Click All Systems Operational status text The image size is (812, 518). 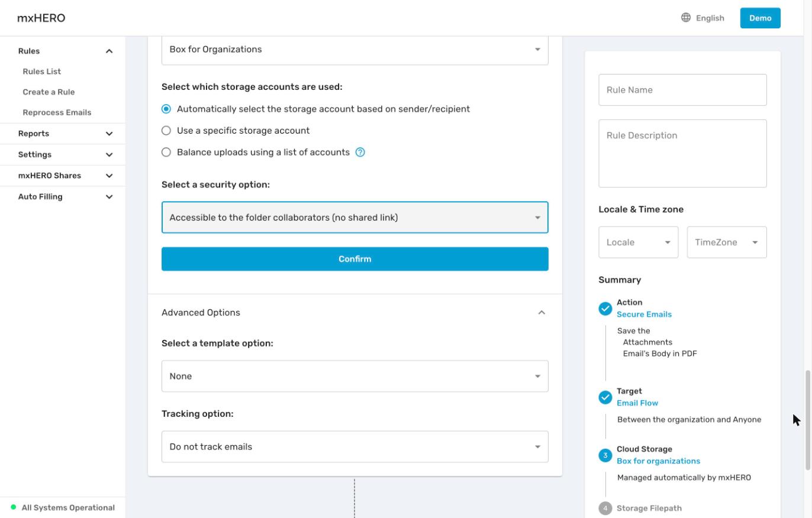pos(68,507)
